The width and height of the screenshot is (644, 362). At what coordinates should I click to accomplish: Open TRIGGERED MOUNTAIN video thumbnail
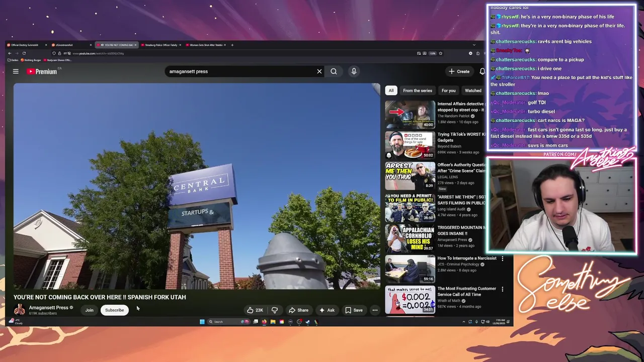(410, 238)
